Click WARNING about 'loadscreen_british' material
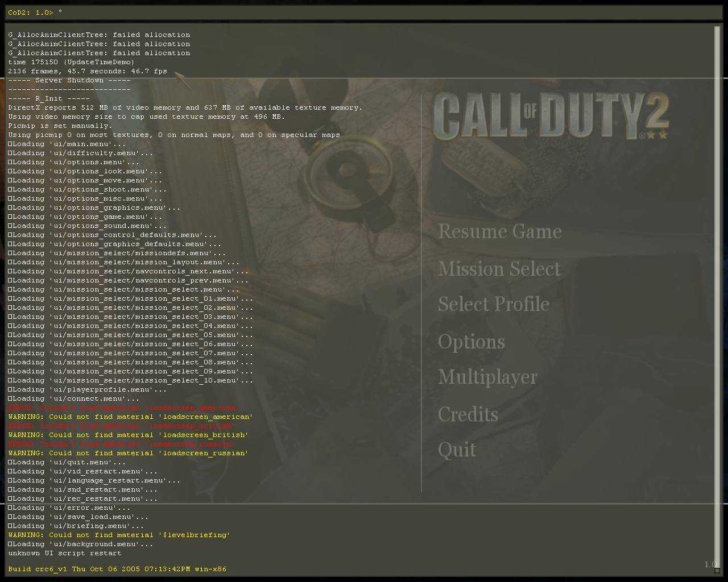The width and height of the screenshot is (728, 582). (x=129, y=435)
